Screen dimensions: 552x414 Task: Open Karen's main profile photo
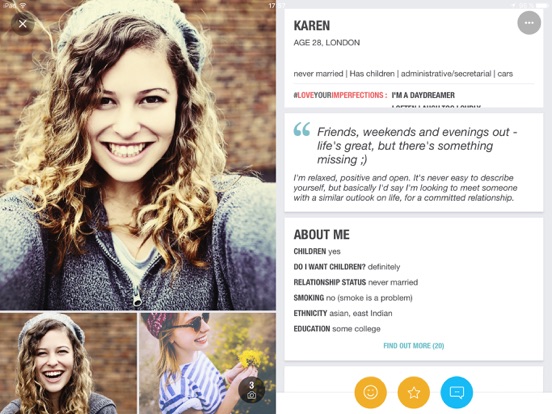[138, 155]
